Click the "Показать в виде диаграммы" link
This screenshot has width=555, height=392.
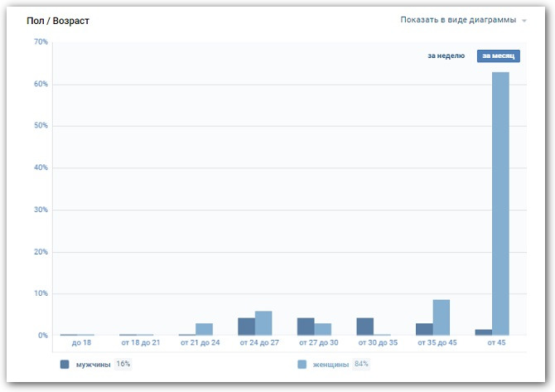point(458,20)
